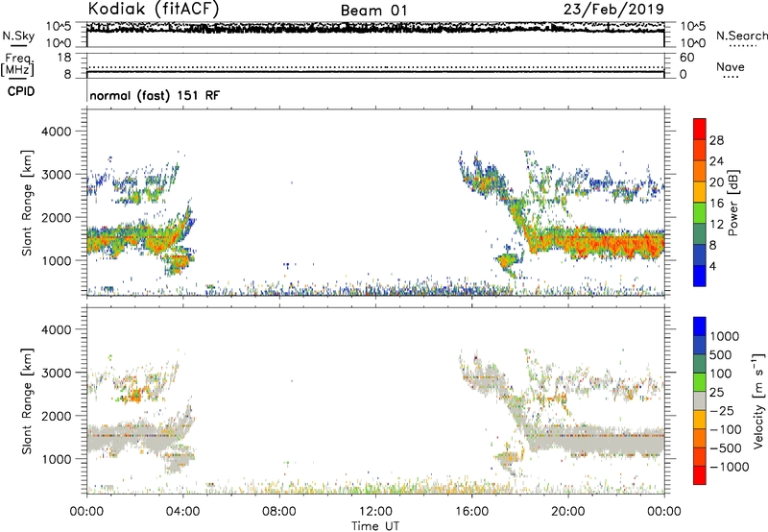Click the noise panel's right-side '10^0' tick
This screenshot has width=768, height=532.
[x=693, y=43]
